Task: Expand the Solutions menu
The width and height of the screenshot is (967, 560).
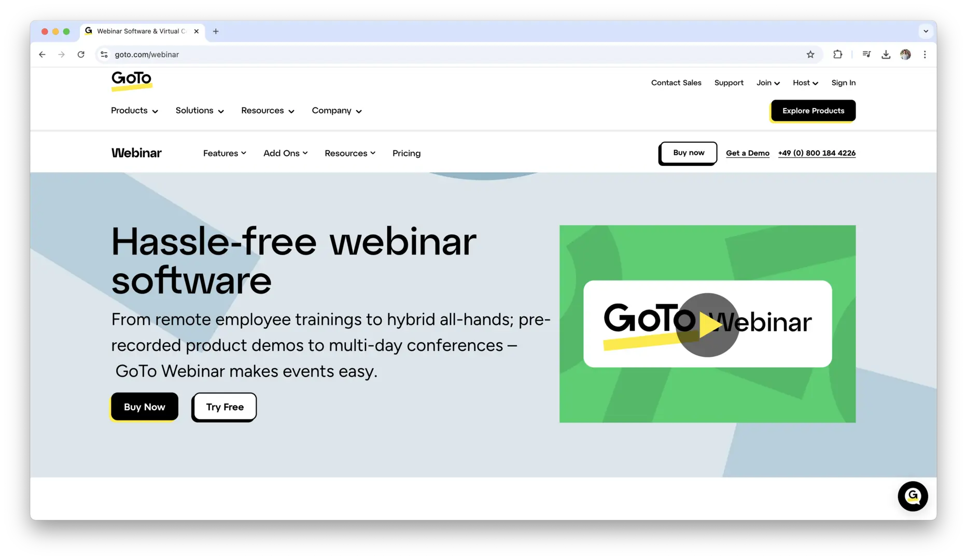Action: click(x=200, y=110)
